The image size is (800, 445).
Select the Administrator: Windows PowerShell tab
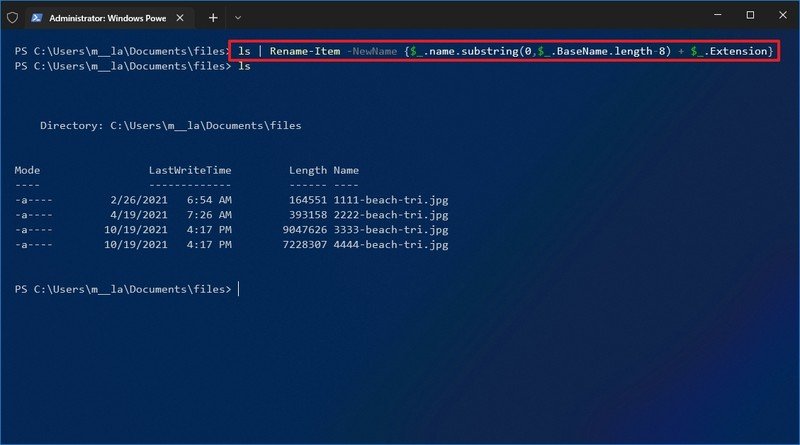point(100,17)
